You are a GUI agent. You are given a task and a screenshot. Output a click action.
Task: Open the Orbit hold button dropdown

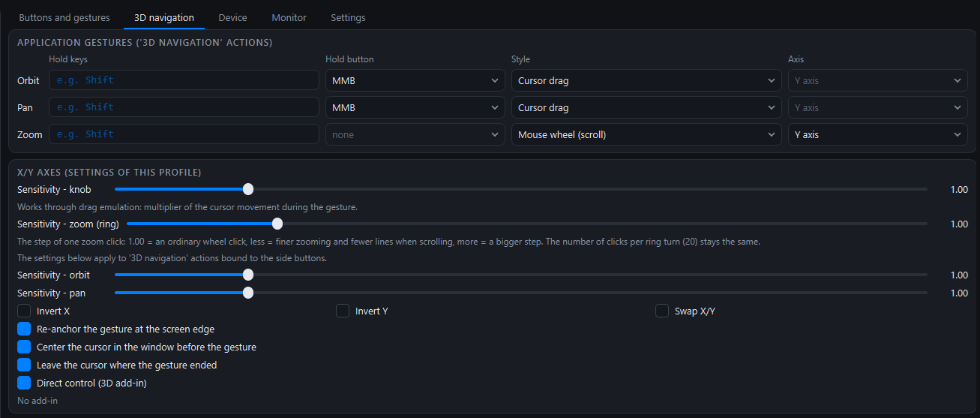coord(415,80)
